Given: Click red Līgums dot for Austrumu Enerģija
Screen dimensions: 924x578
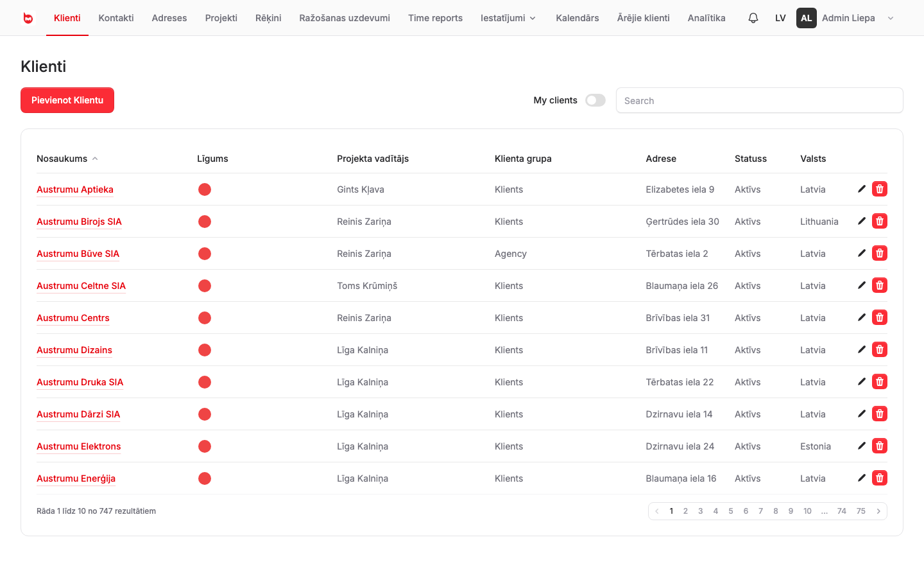Looking at the screenshot, I should (x=205, y=478).
